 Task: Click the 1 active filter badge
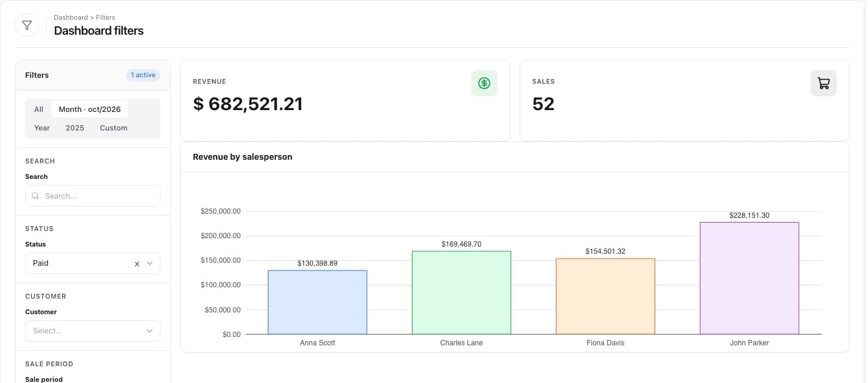pos(143,75)
